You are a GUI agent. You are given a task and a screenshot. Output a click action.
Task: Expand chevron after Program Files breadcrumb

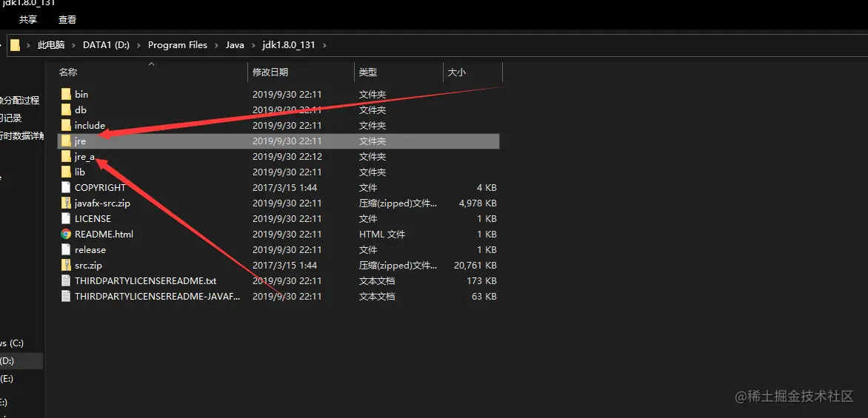tap(216, 45)
